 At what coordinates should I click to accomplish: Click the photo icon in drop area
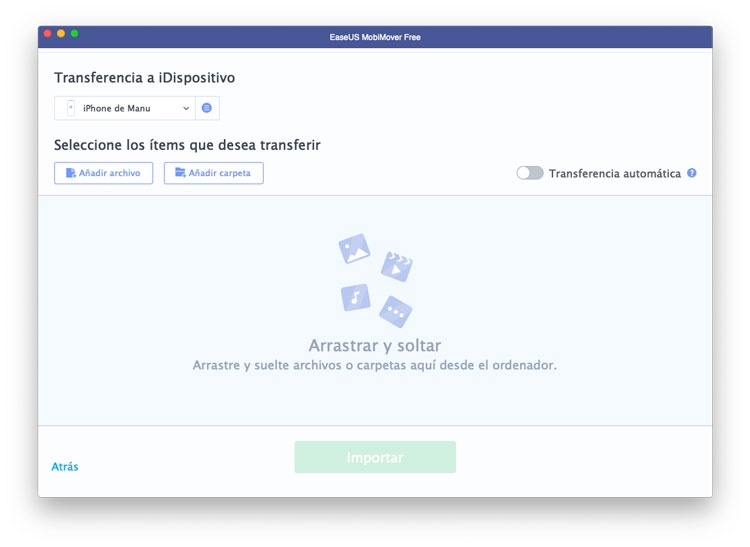click(x=354, y=248)
